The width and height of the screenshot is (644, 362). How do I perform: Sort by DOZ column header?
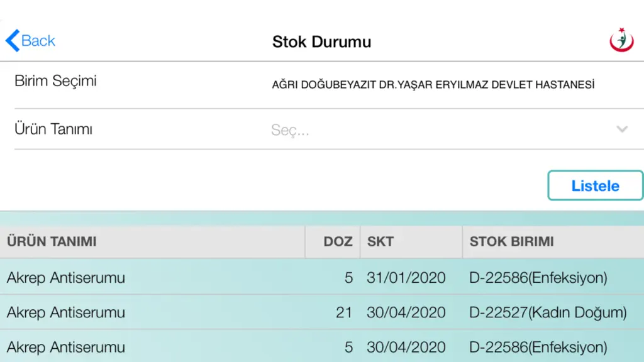338,241
